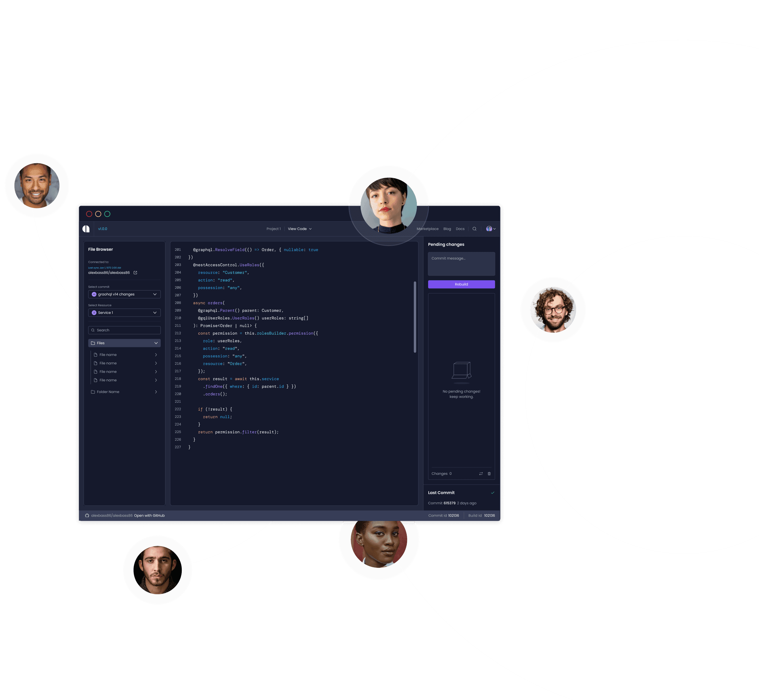Click the search icon in the top navbar
Viewport: 759px width, 700px height.
pos(475,229)
